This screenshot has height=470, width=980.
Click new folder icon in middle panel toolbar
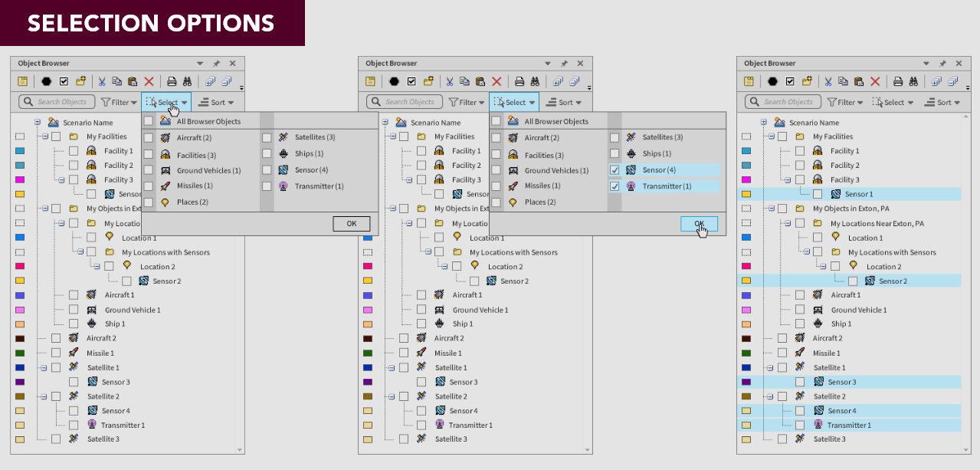coord(428,81)
